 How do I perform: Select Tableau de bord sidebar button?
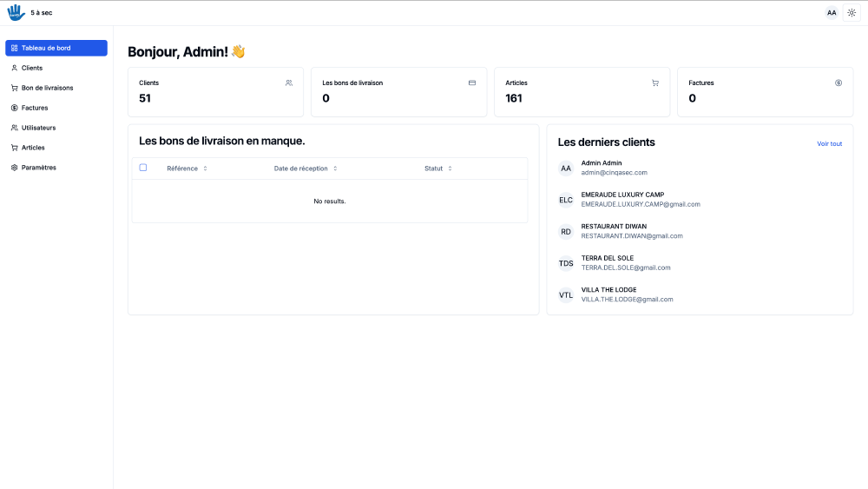(x=56, y=48)
